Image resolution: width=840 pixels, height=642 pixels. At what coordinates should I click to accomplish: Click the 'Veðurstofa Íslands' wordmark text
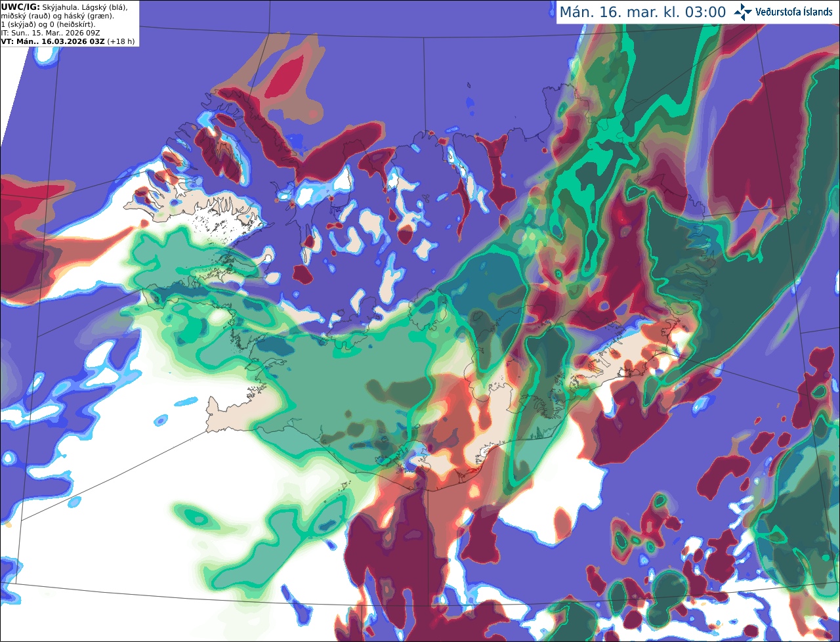[794, 12]
